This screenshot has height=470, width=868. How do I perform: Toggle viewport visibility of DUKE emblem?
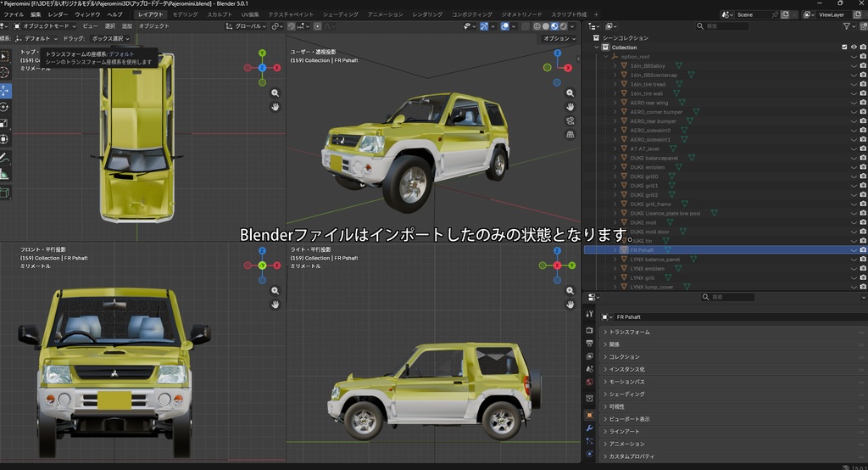854,167
